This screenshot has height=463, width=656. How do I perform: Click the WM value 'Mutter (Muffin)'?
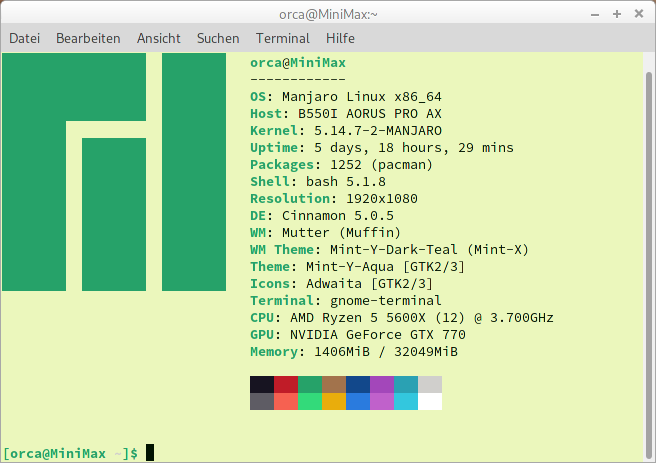click(341, 233)
